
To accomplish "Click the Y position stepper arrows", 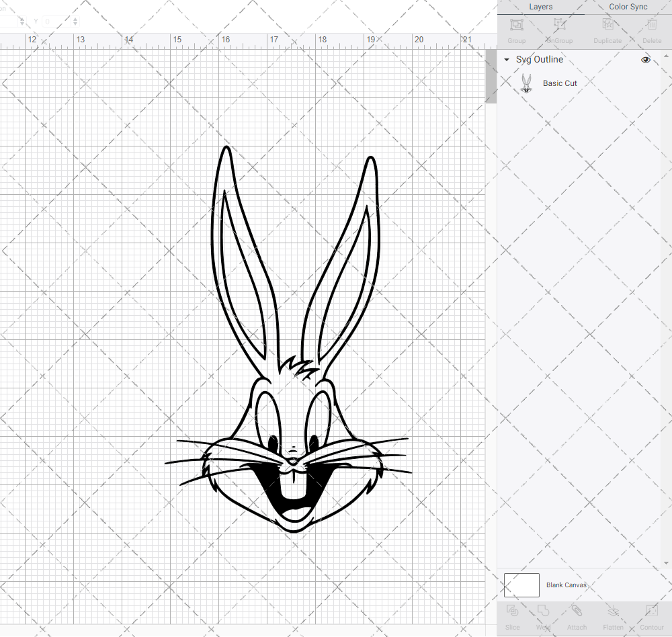I will tap(75, 21).
